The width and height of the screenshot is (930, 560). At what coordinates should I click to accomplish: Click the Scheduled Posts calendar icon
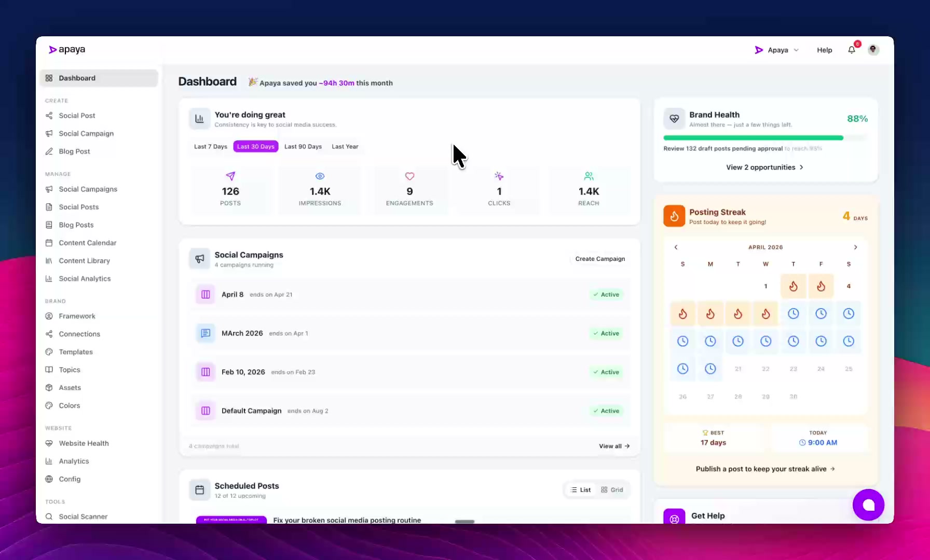pos(200,490)
